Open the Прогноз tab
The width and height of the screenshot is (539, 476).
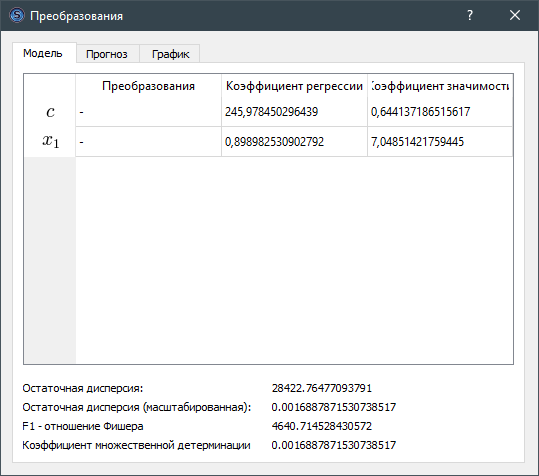click(x=108, y=54)
